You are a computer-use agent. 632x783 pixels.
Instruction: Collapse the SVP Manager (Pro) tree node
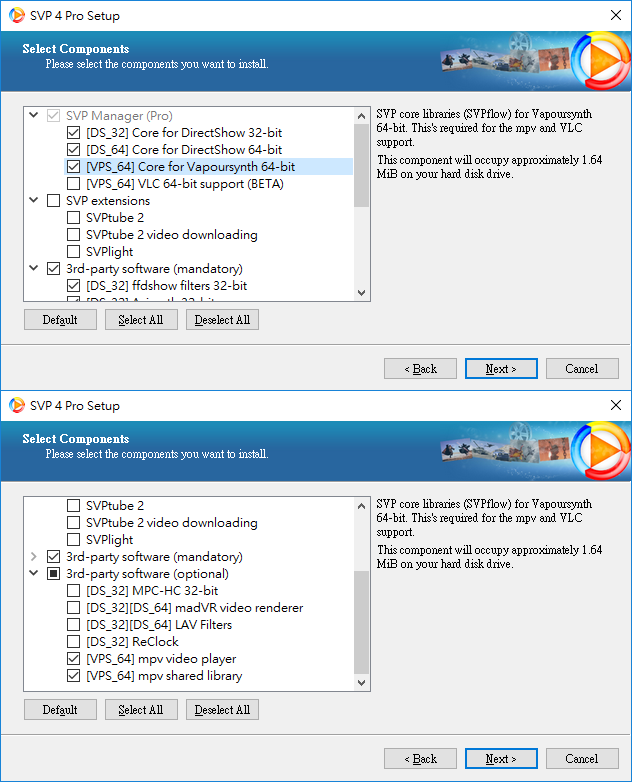coord(33,115)
